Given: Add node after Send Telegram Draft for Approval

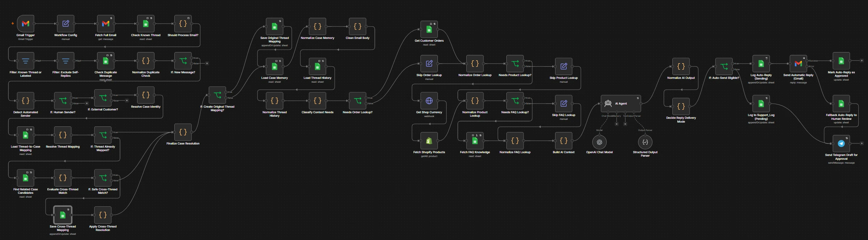Looking at the screenshot, I should tap(862, 143).
